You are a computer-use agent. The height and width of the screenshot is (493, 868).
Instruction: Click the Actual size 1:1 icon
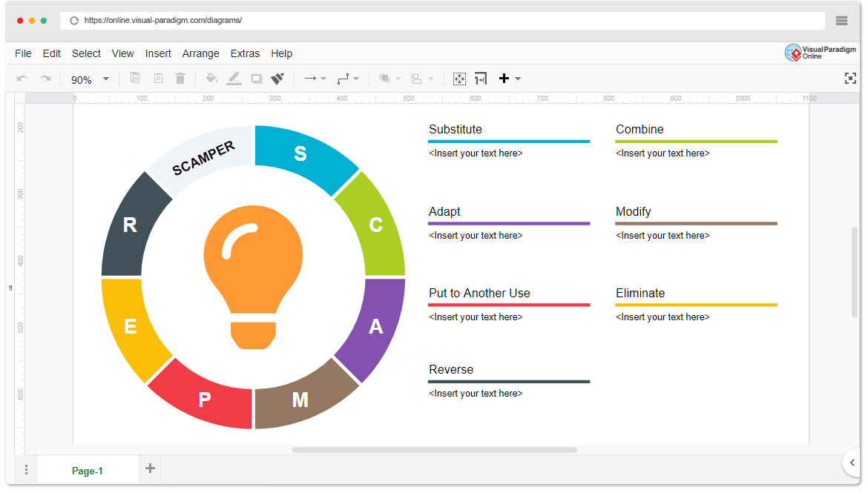coord(481,79)
